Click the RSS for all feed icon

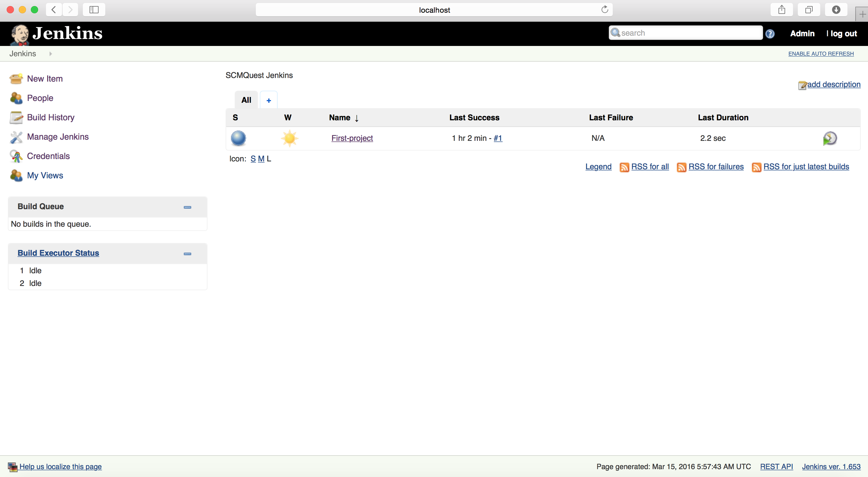click(x=624, y=167)
